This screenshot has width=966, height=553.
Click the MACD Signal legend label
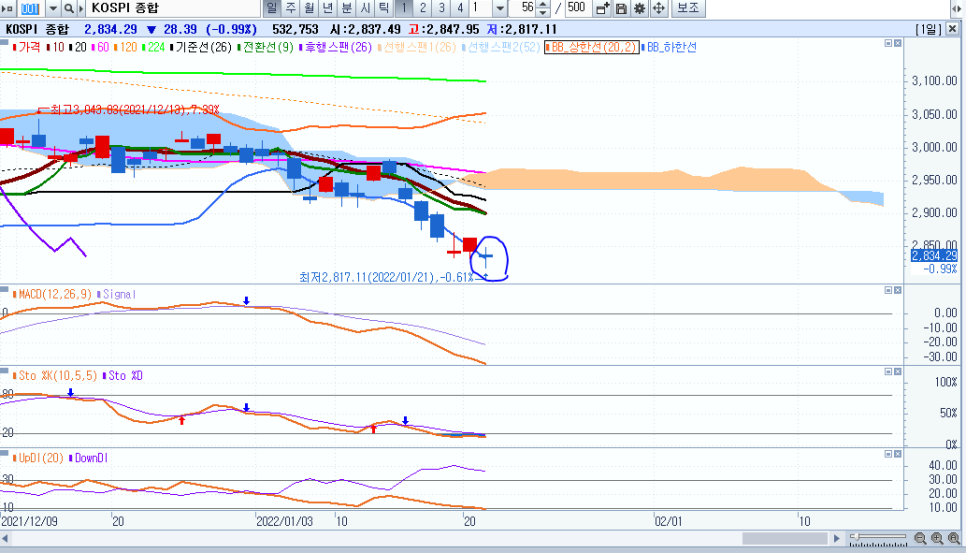pos(116,294)
